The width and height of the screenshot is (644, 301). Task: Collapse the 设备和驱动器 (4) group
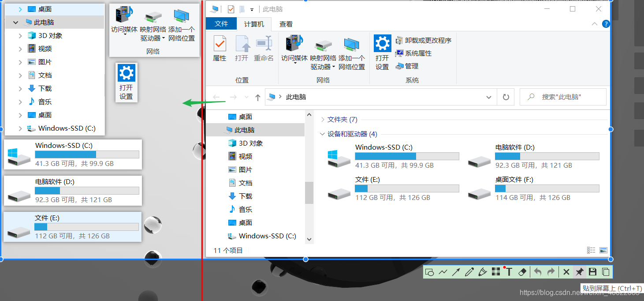322,134
